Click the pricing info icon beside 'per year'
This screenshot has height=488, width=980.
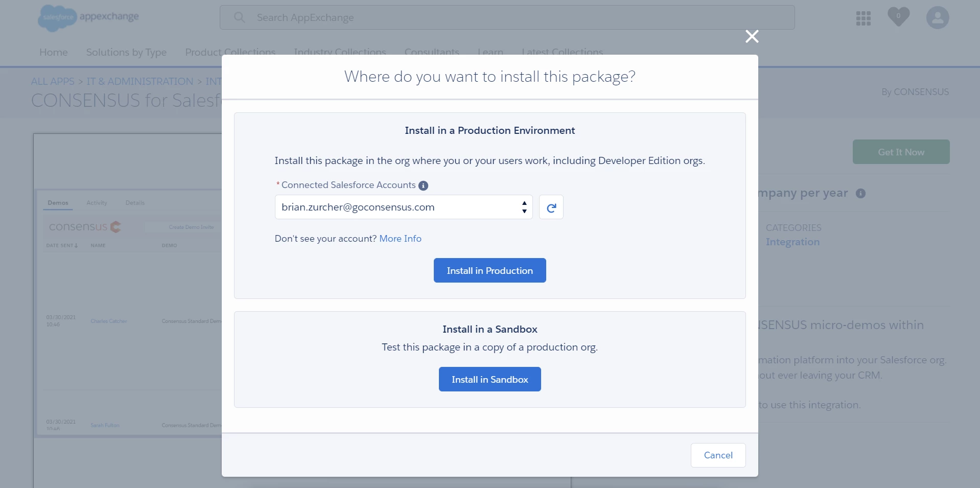click(x=860, y=194)
